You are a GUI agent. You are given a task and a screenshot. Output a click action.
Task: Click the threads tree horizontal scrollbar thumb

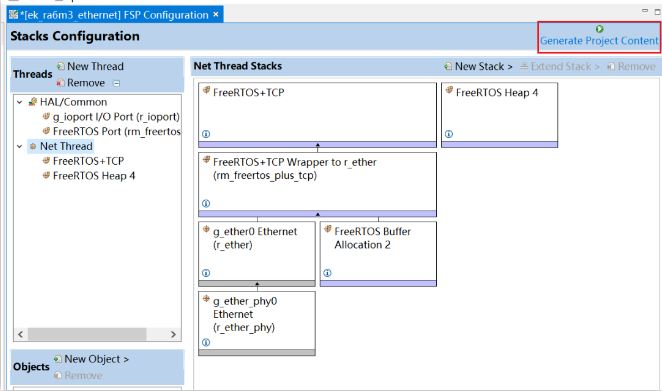click(x=87, y=334)
